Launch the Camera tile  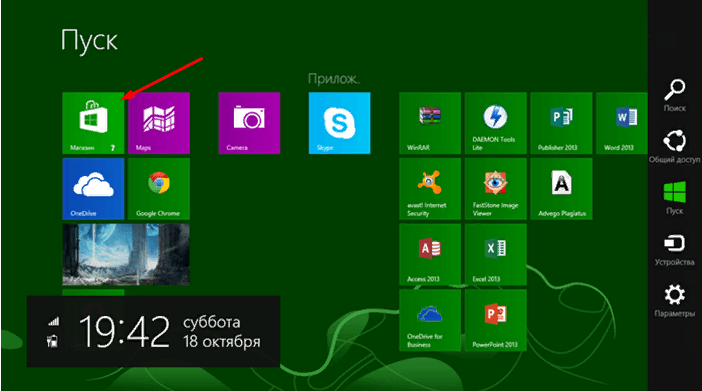249,123
